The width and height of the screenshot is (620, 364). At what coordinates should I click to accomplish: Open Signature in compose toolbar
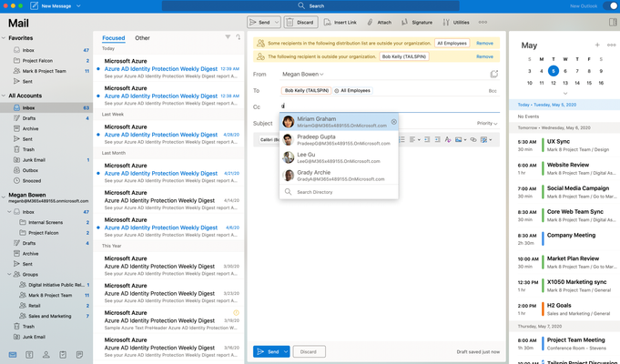tap(417, 23)
